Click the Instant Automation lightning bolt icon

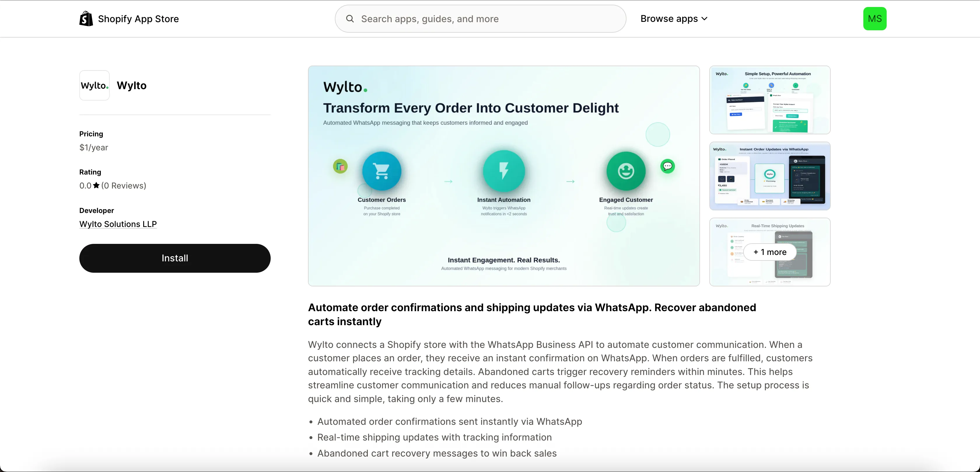click(504, 171)
